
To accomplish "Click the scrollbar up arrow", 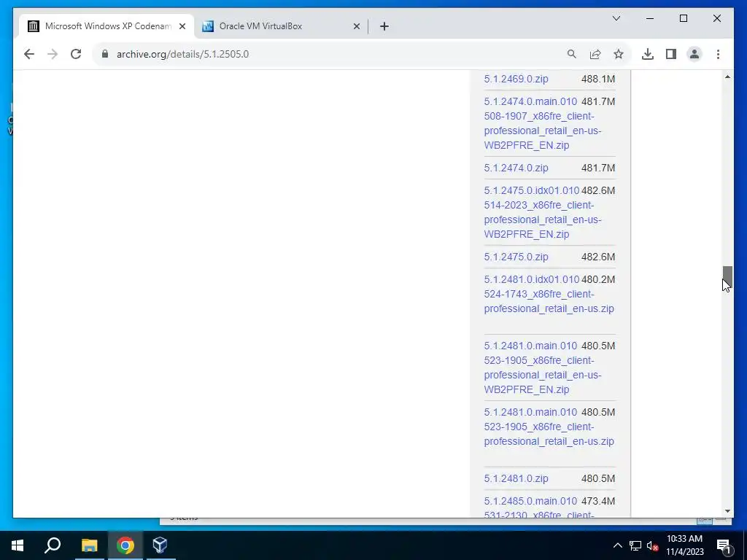I will [x=727, y=77].
